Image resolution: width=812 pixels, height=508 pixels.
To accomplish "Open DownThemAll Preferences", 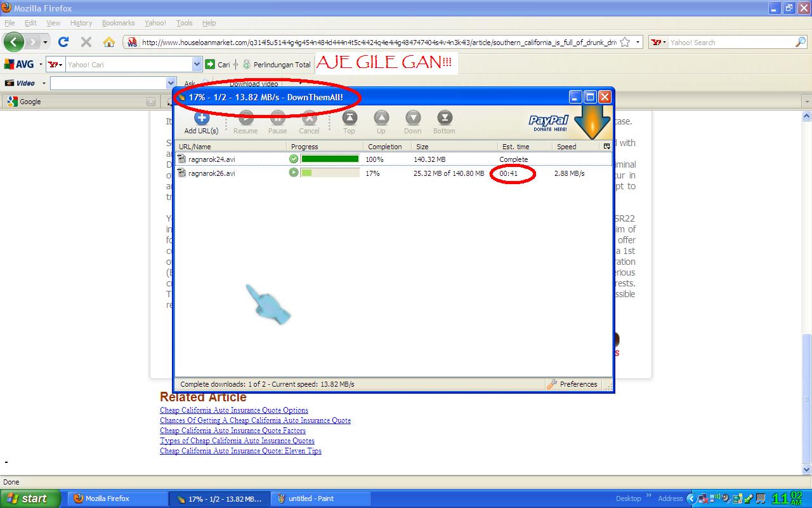I will (572, 384).
